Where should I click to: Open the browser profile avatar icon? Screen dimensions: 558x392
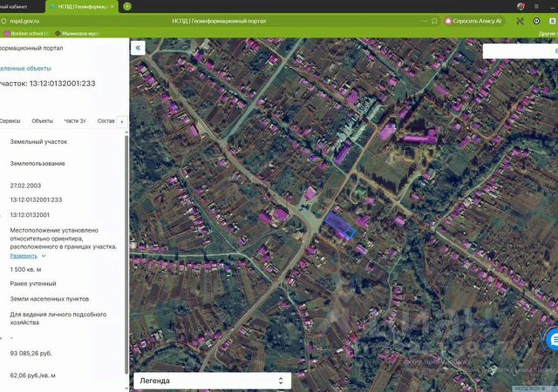[521, 6]
